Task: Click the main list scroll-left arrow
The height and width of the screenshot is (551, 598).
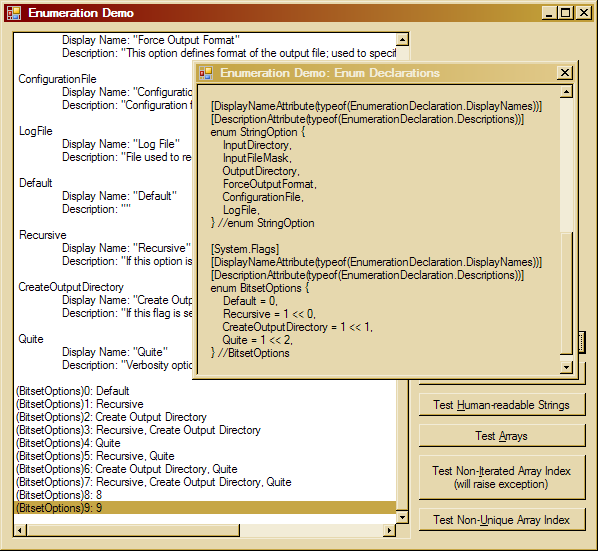Action: coord(20,530)
